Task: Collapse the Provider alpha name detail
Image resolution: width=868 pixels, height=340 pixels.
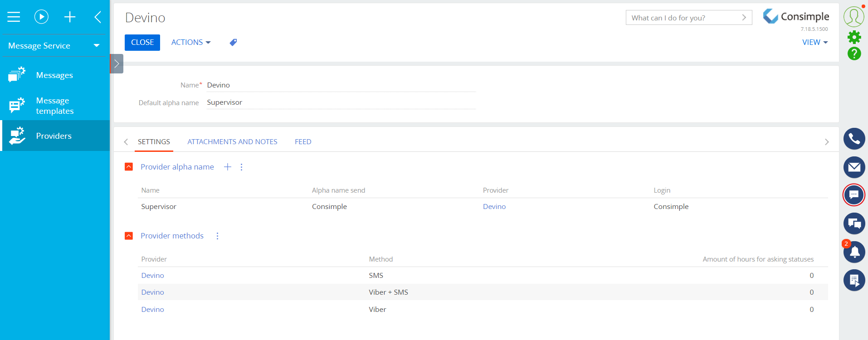Action: click(x=129, y=167)
